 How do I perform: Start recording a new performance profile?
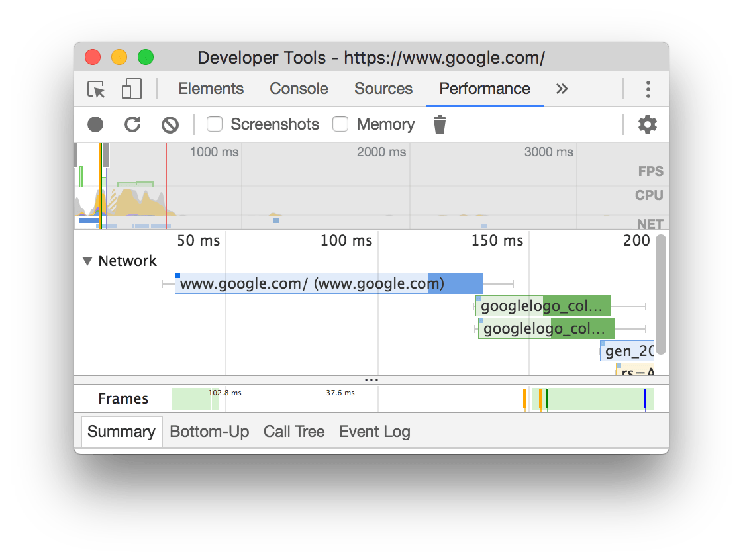(x=95, y=124)
